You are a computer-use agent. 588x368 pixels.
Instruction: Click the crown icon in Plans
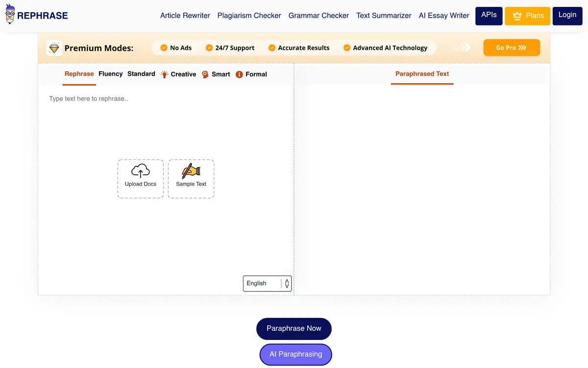click(517, 16)
